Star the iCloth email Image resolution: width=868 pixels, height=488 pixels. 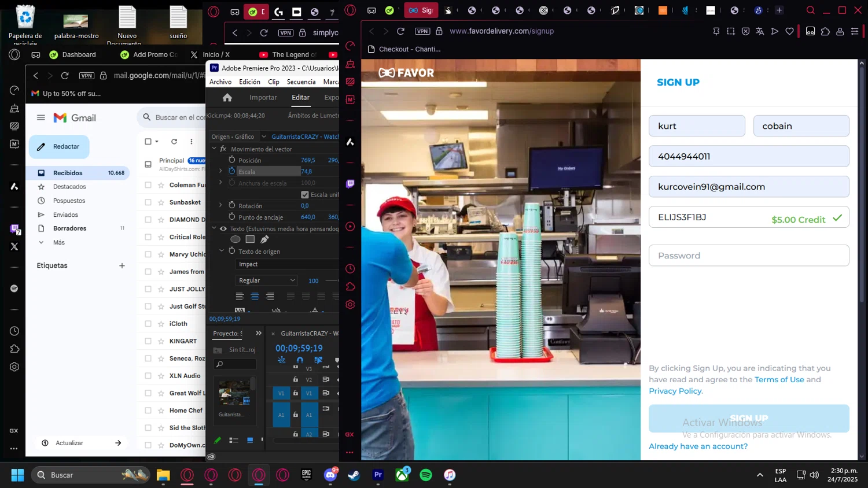point(161,324)
